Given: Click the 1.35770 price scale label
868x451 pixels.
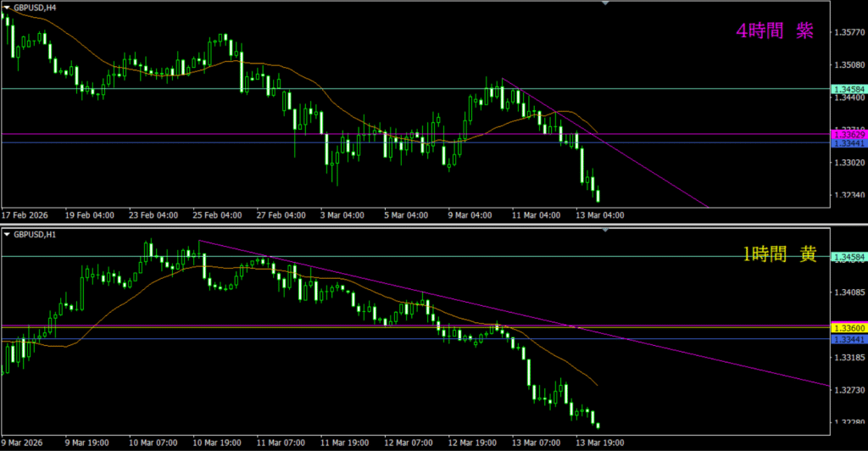Looking at the screenshot, I should (849, 33).
